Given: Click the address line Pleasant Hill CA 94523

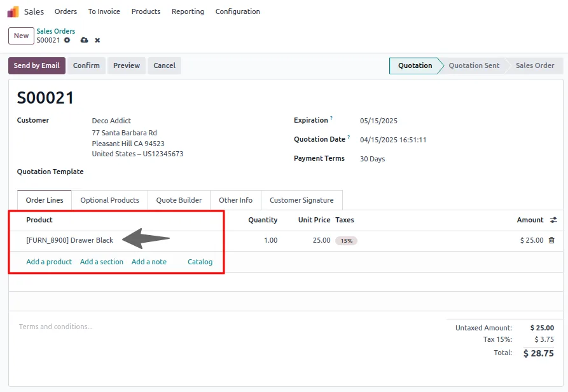Looking at the screenshot, I should [128, 144].
